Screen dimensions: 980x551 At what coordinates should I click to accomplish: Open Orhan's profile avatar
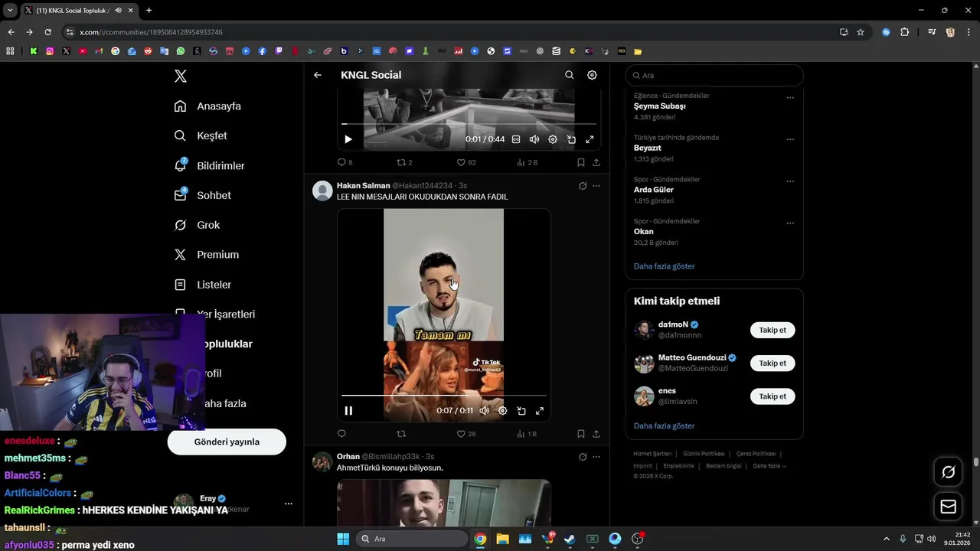pos(322,461)
